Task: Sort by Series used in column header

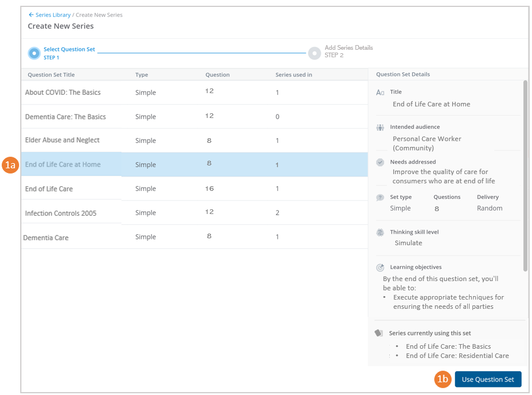Action: 293,75
